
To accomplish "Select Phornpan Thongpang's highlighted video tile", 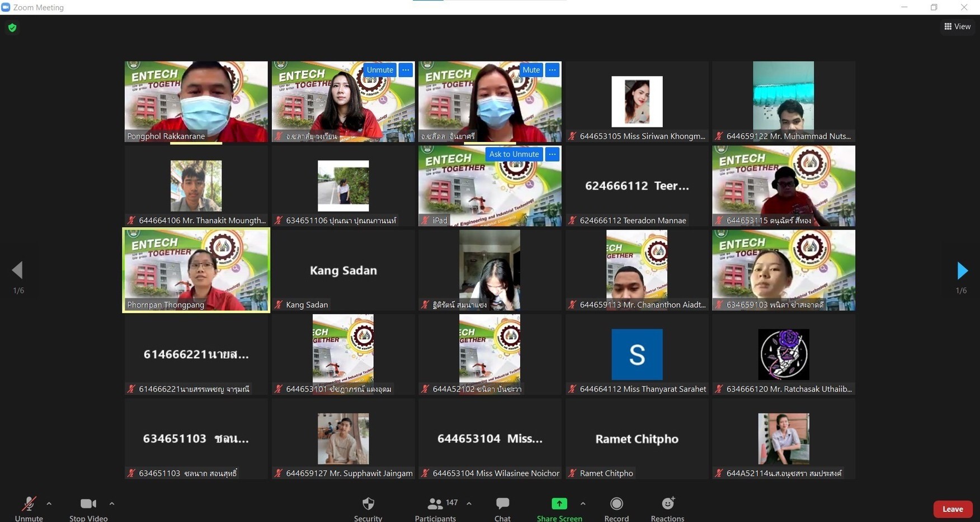I will [196, 271].
